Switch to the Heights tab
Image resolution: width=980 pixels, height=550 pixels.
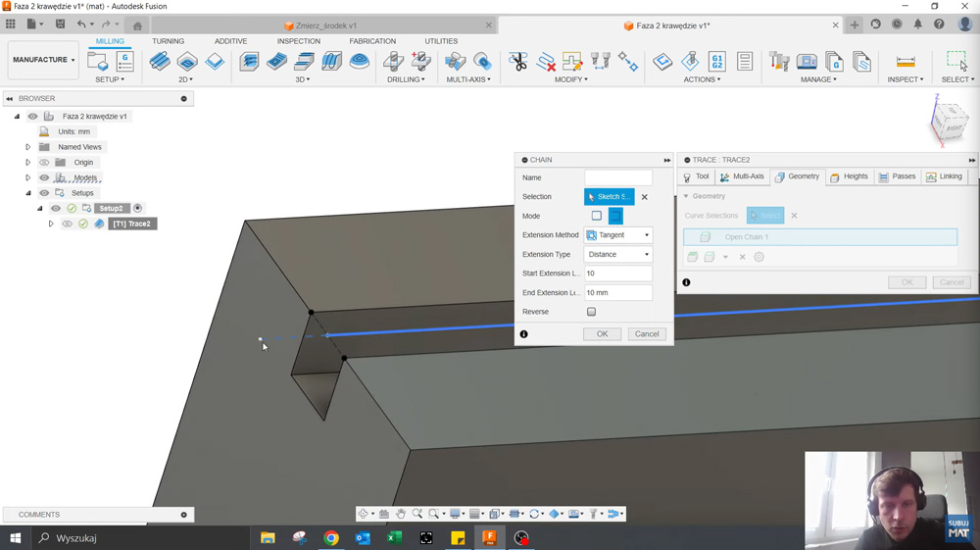click(x=849, y=177)
